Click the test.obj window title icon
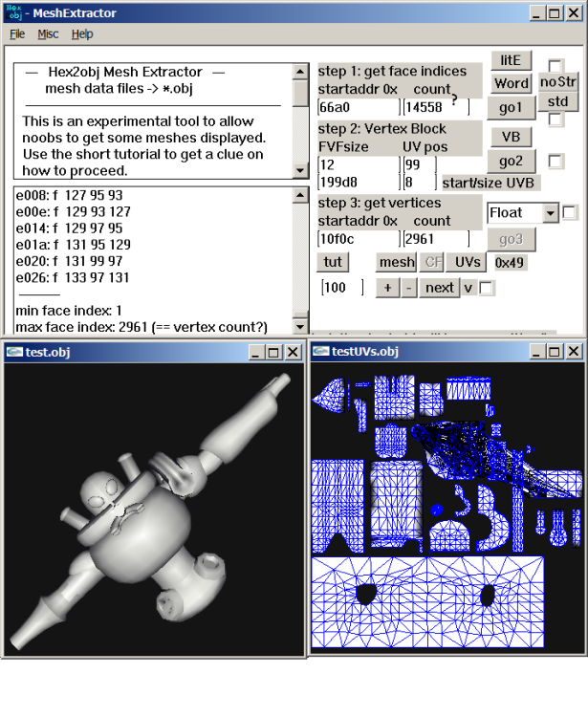Image resolution: width=588 pixels, height=717 pixels. (14, 352)
